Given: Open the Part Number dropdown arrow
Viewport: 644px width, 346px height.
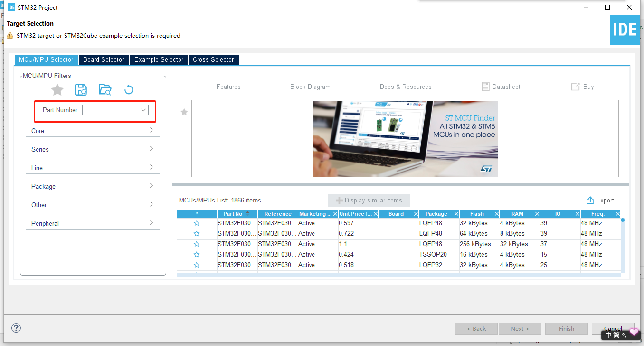Looking at the screenshot, I should pyautogui.click(x=143, y=110).
